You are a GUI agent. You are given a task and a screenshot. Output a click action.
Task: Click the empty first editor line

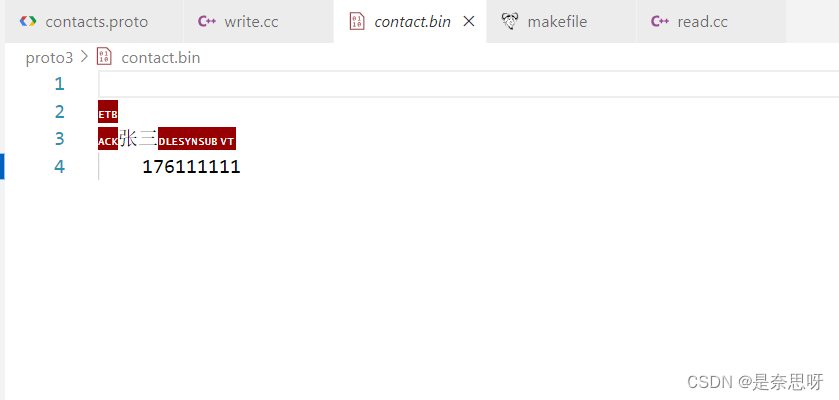(469, 84)
